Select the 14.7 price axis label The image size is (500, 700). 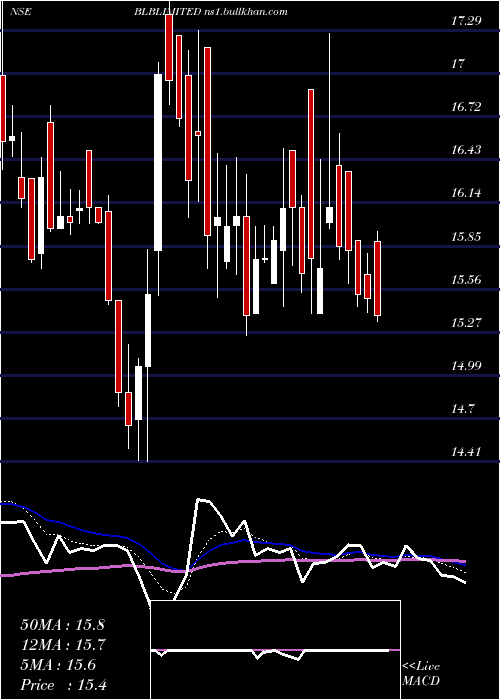tap(462, 408)
